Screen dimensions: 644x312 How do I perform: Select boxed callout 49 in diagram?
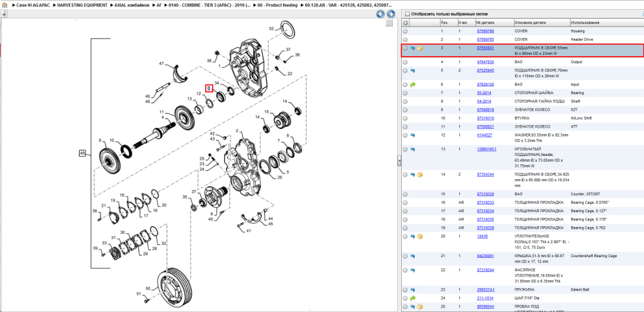(82, 153)
